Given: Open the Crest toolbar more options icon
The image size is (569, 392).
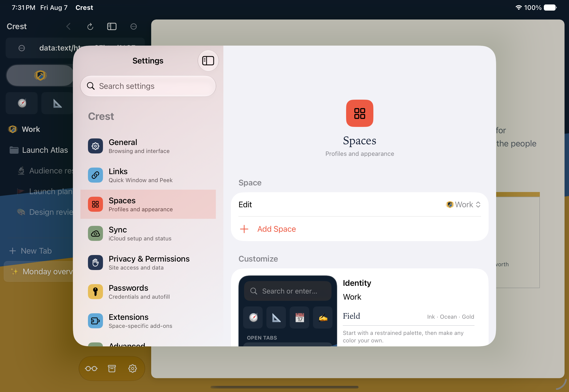Looking at the screenshot, I should [133, 27].
